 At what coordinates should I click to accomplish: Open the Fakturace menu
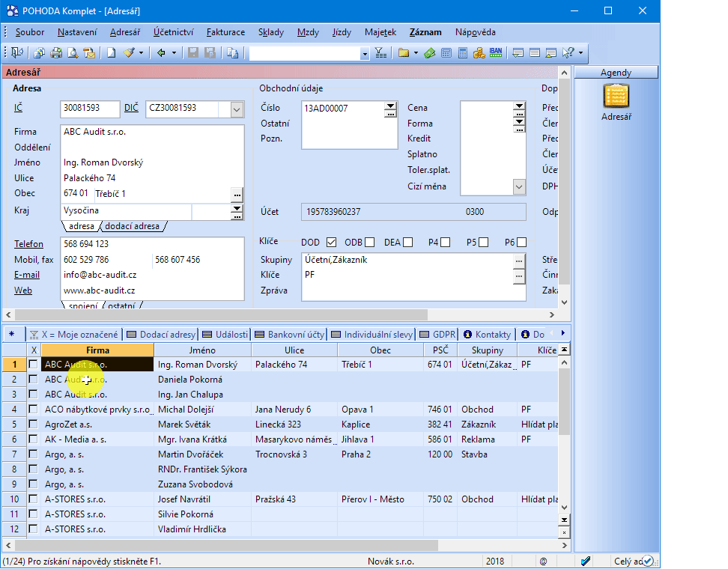coord(225,32)
